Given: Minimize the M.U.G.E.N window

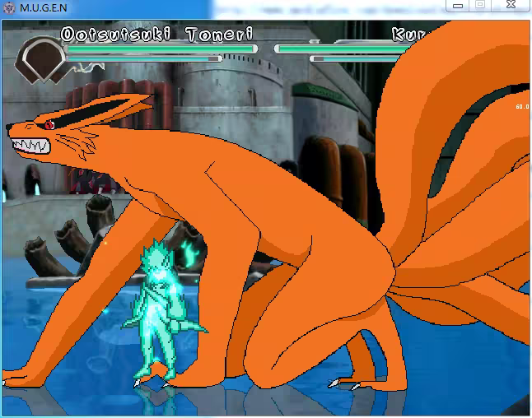Looking at the screenshot, I should [458, 6].
